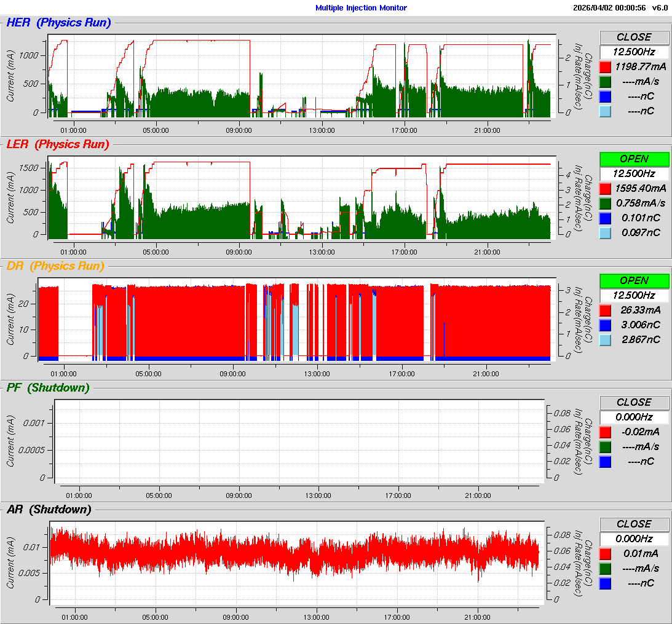Toggle the LER OPEN status button
The image size is (672, 624).
point(634,159)
